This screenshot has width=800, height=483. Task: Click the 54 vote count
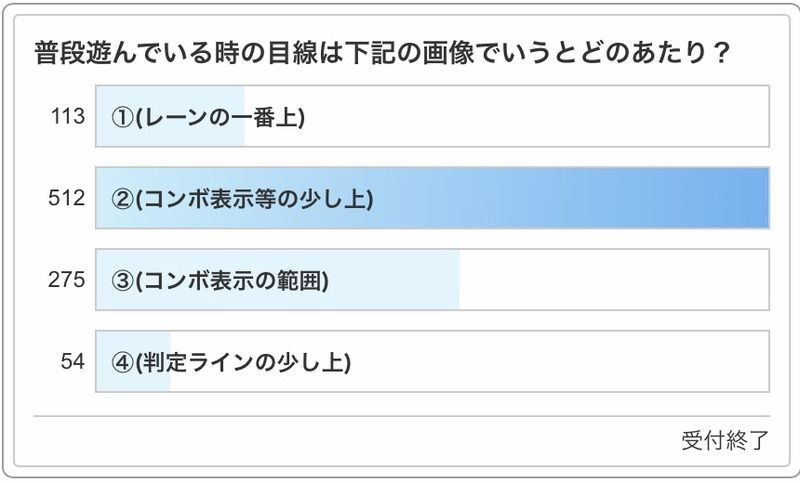(72, 362)
